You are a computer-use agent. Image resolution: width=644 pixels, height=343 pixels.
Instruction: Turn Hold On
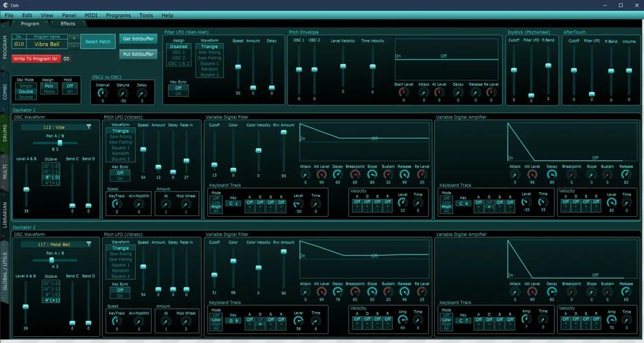point(69,91)
